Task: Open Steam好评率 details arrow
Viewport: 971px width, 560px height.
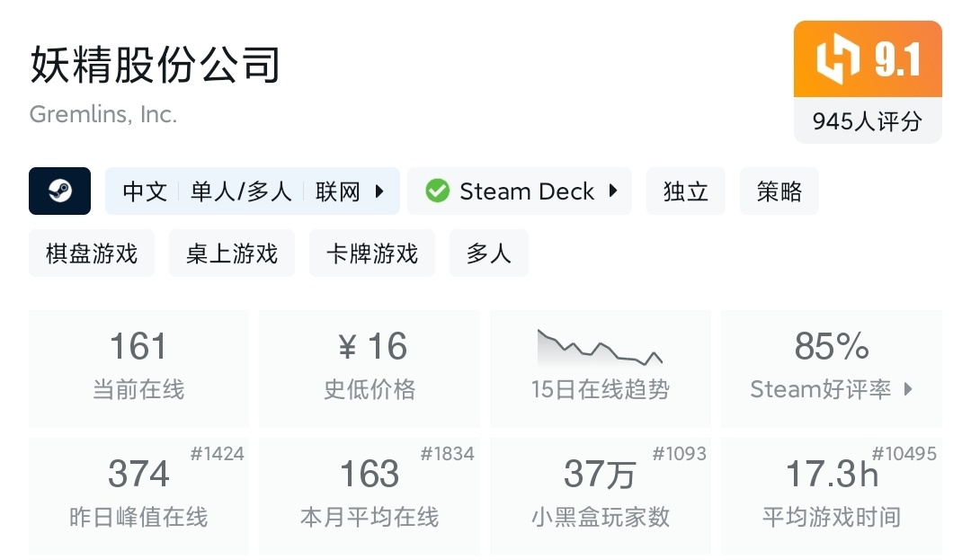Action: tap(908, 389)
